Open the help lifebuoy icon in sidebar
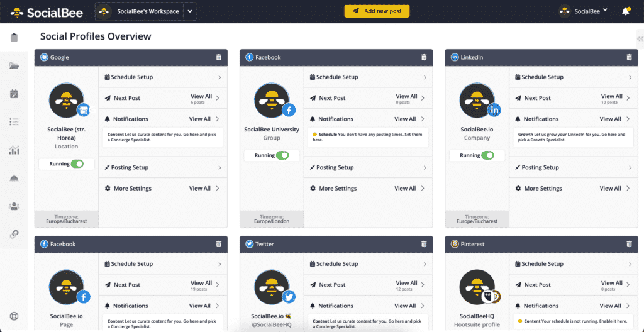 coord(14,316)
